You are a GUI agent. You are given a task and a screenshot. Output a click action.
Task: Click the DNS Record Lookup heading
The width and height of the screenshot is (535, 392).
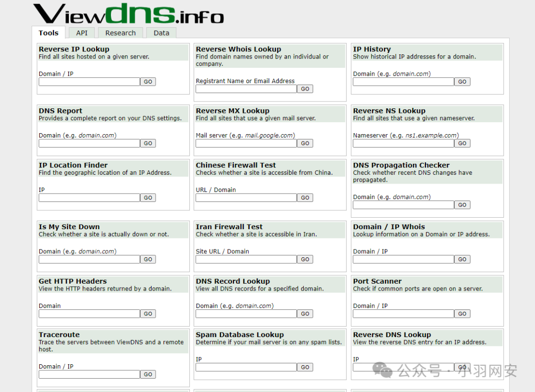coord(233,281)
